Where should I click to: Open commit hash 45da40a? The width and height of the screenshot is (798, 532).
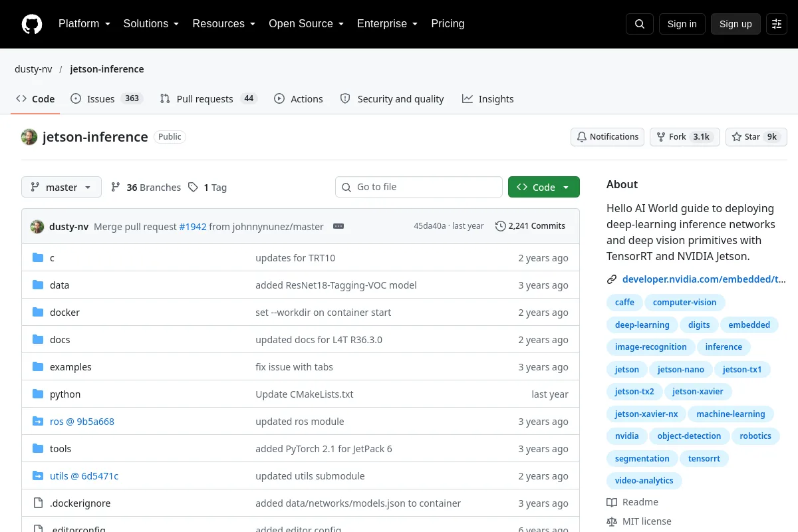coord(430,226)
